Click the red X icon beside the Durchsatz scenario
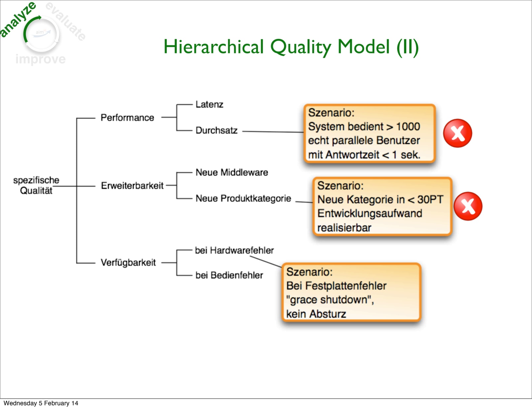Viewport: 532px width, 409px height. [458, 133]
